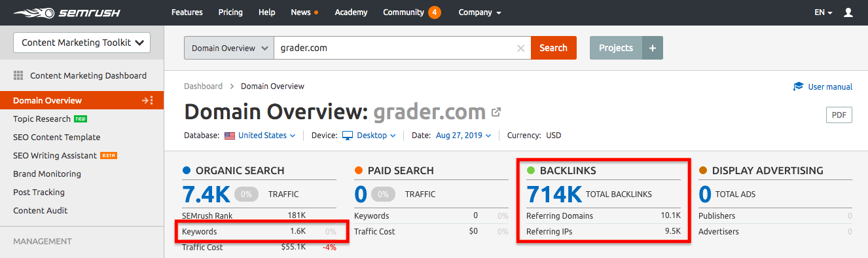Open SEO Content Template
The image size is (868, 258).
coord(57,137)
